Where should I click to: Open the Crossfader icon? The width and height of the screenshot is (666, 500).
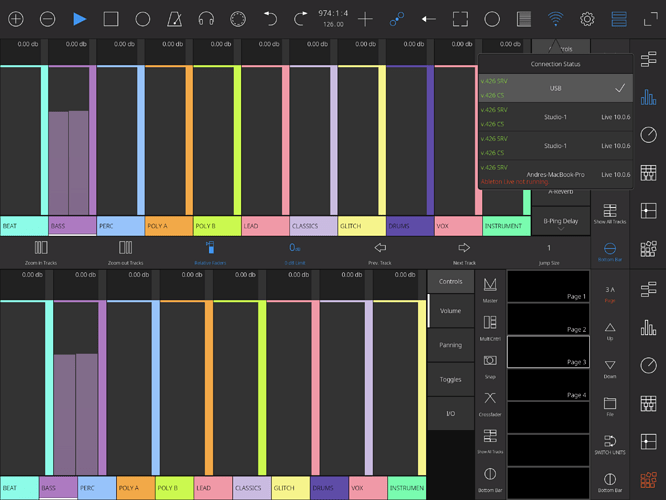click(x=490, y=399)
